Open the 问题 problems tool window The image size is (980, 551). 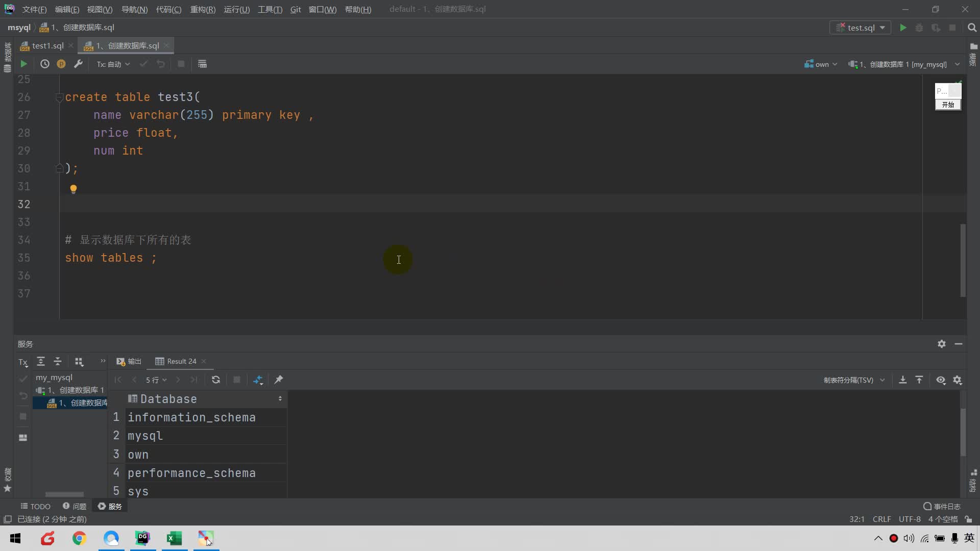75,506
